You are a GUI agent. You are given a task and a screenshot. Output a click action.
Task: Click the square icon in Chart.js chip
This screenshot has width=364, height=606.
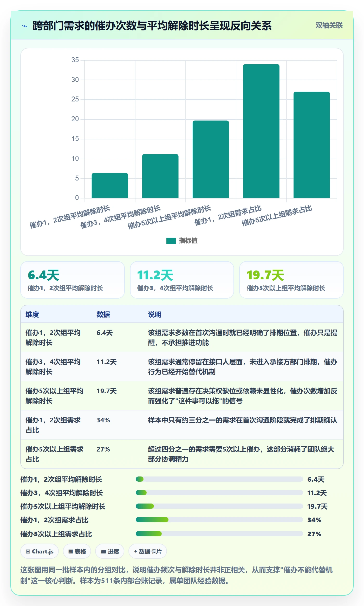click(x=28, y=551)
